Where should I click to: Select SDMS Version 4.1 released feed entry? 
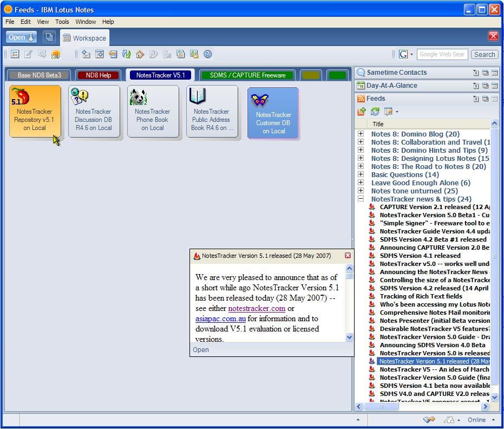click(x=420, y=255)
